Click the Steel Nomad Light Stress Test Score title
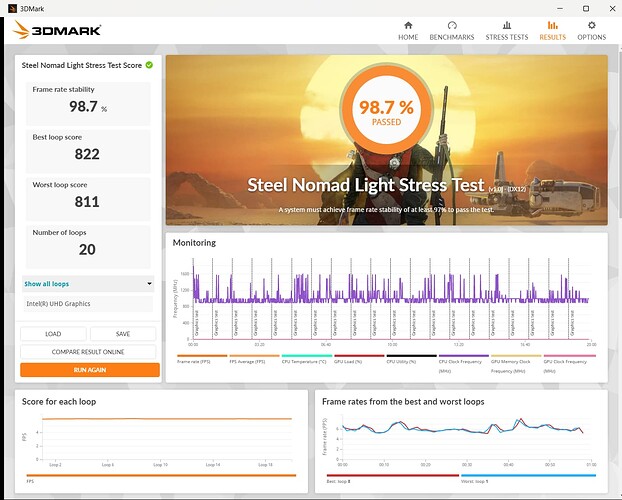 tap(82, 65)
